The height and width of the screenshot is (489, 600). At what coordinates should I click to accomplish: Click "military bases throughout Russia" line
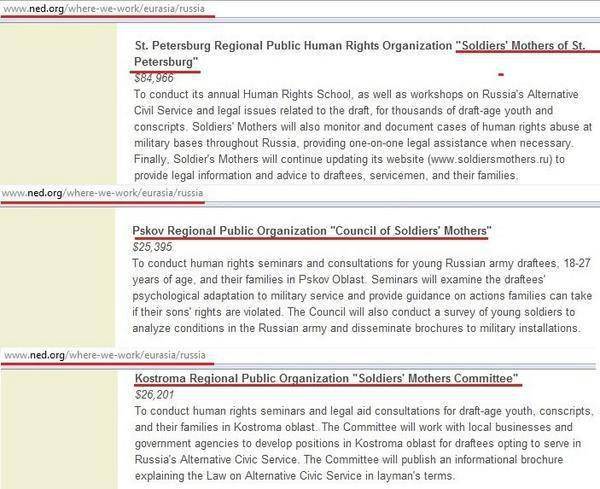[x=353, y=143]
